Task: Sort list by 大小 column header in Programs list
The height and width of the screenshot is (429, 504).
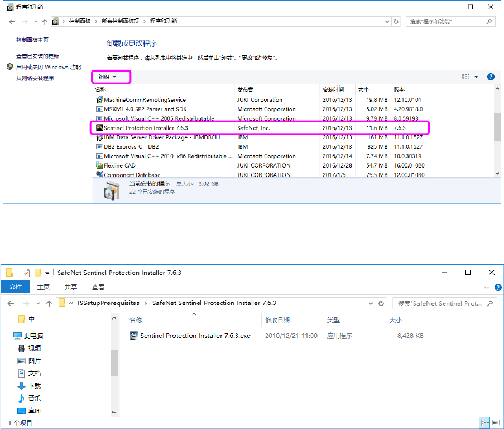Action: 363,89
